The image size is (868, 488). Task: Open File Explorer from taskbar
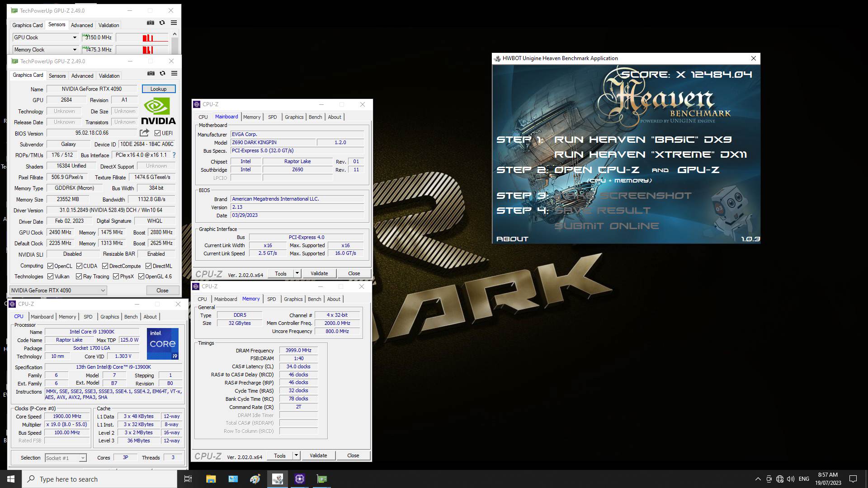pyautogui.click(x=211, y=479)
